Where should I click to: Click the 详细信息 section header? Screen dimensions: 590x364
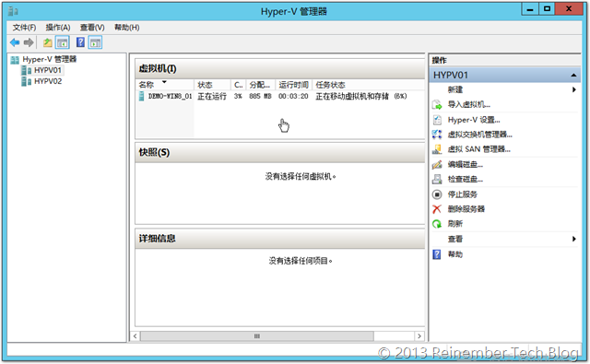coord(279,239)
